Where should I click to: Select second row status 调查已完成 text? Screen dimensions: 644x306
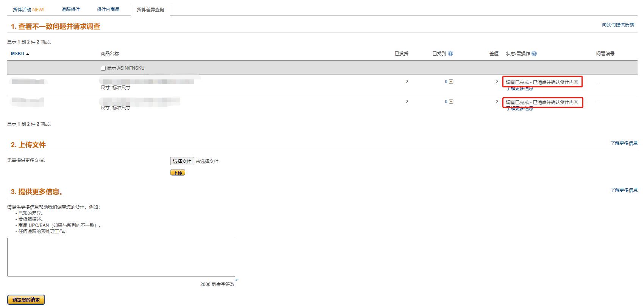[542, 103]
